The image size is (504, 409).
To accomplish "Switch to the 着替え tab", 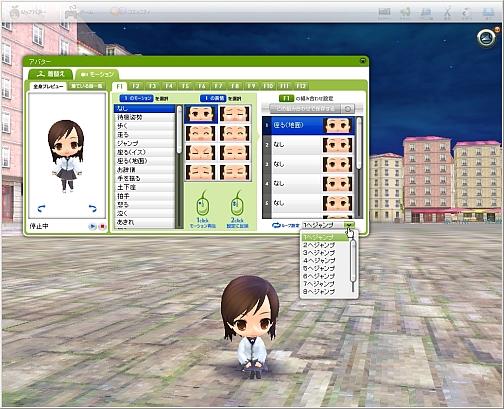I will tap(51, 74).
